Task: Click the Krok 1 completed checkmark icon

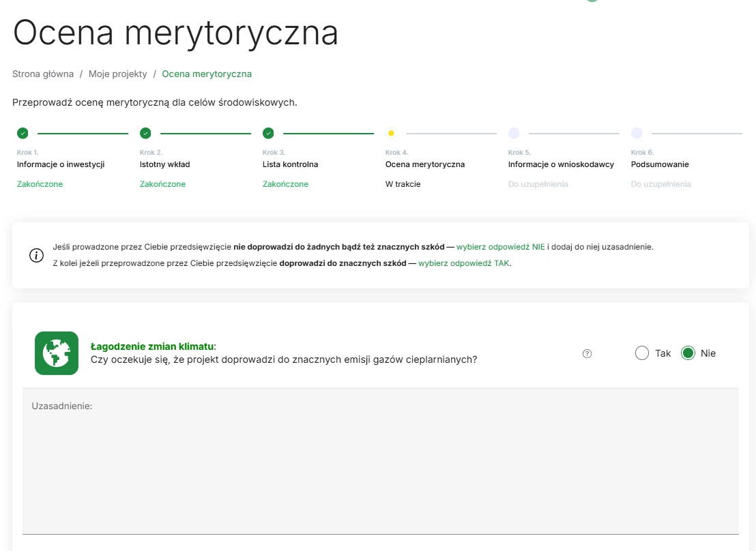Action: click(x=23, y=133)
